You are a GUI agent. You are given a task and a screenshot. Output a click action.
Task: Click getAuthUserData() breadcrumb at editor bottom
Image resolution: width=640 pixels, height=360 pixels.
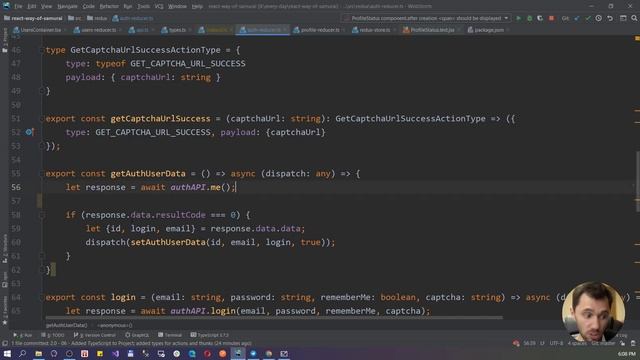67,325
